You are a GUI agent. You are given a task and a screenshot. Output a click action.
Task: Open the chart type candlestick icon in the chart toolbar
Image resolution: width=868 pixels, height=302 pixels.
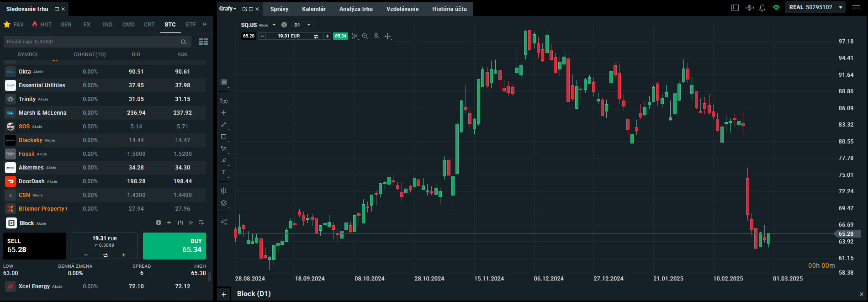click(x=354, y=36)
